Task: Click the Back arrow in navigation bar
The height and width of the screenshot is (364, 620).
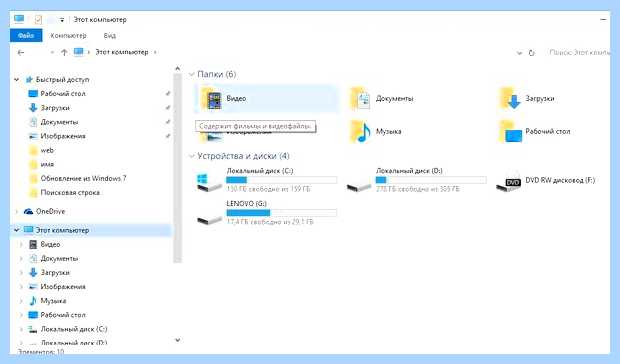Action: click(x=21, y=53)
